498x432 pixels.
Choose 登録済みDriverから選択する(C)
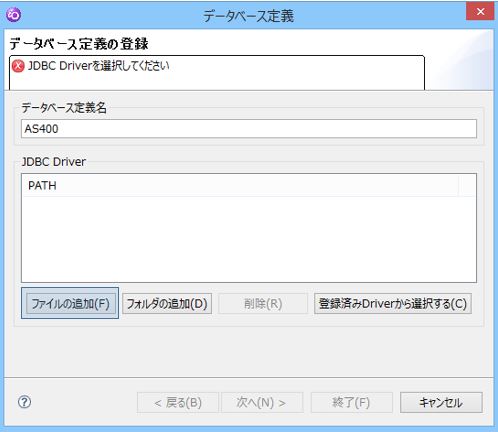tap(393, 303)
